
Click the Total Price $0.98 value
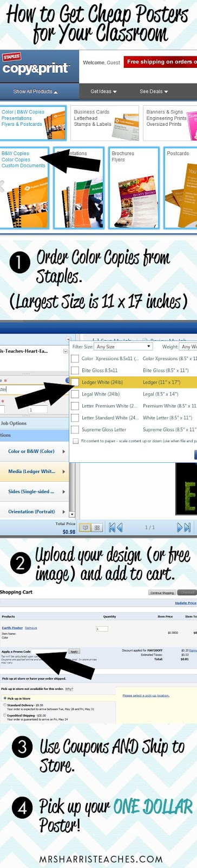[x=69, y=532]
